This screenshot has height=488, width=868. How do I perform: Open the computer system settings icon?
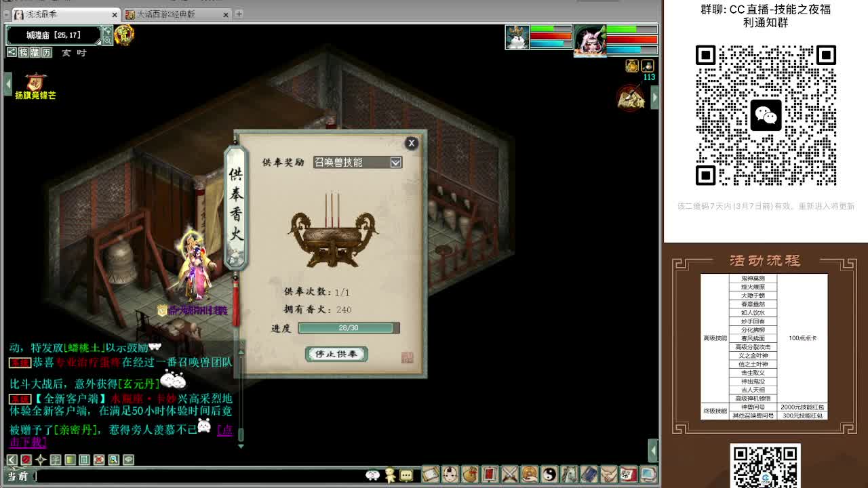pyautogui.click(x=648, y=474)
